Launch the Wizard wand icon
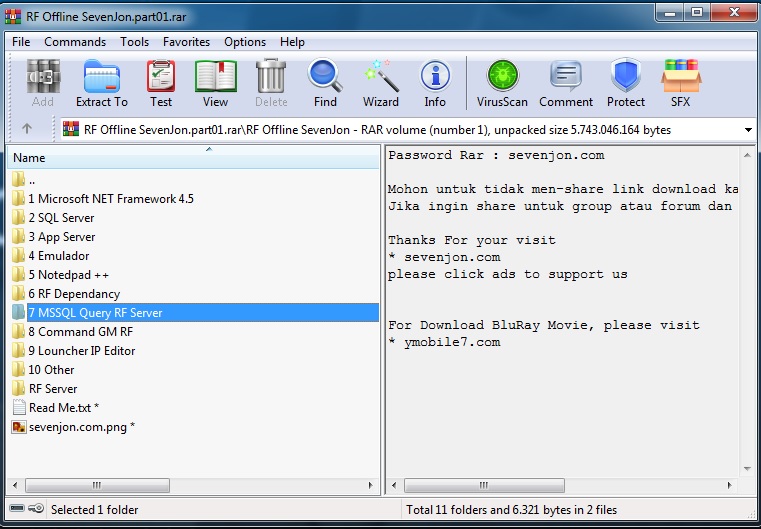The height and width of the screenshot is (529, 761). point(381,76)
